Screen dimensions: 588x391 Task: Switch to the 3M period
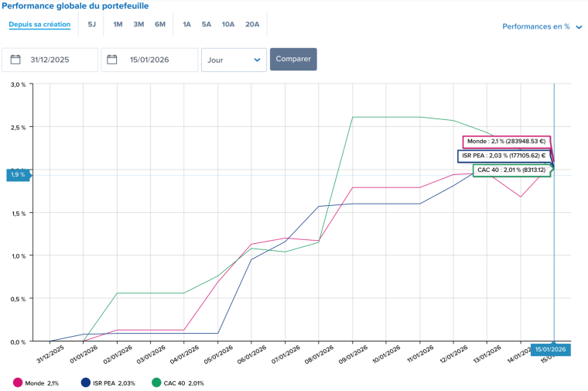[x=138, y=24]
